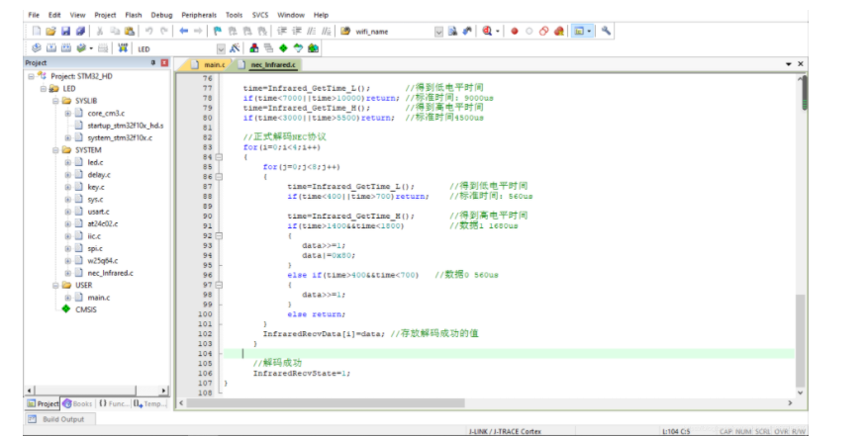868x436 pixels.
Task: Download code to flash with LOAD icon
Action: pos(123,48)
